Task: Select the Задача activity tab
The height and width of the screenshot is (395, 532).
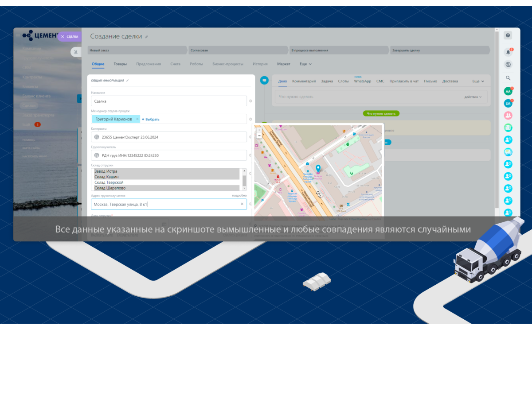Action: [327, 81]
